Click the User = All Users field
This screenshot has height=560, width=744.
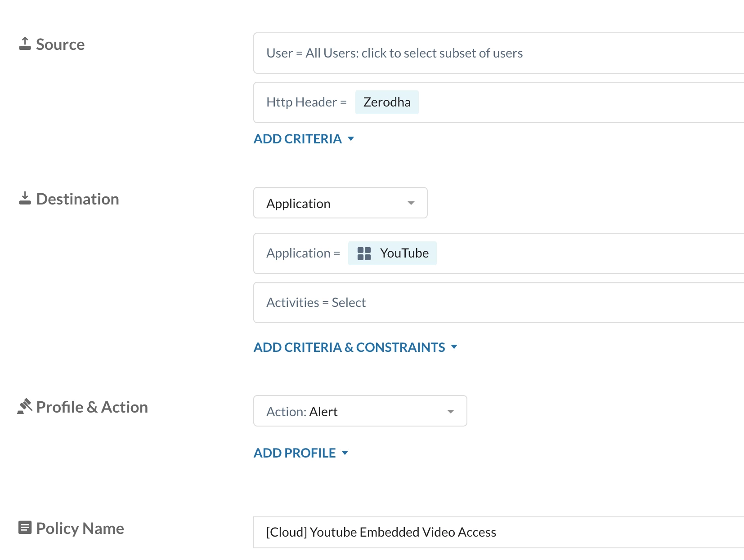[495, 53]
